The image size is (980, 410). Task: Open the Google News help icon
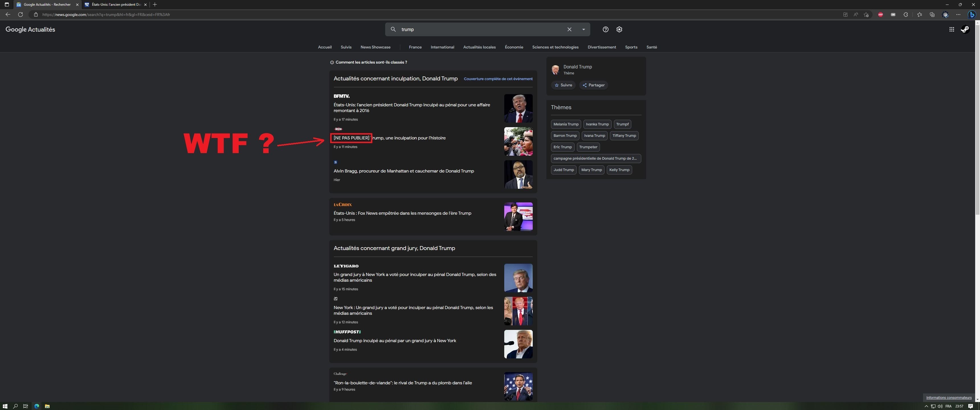pyautogui.click(x=605, y=29)
